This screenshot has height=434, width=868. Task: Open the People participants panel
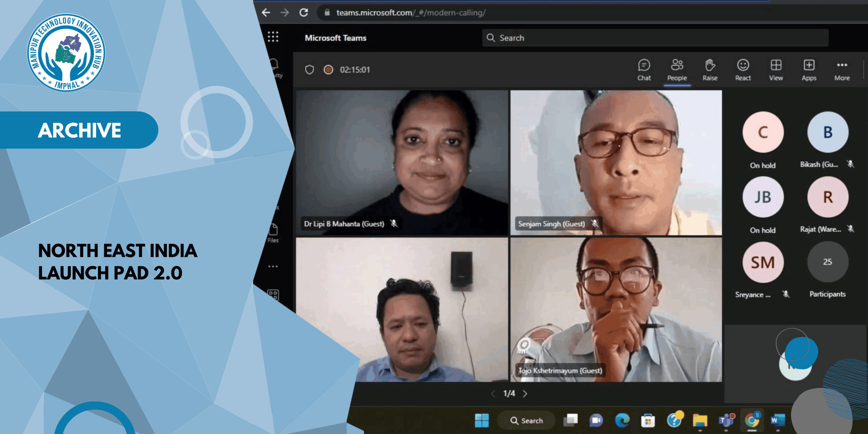pos(677,70)
